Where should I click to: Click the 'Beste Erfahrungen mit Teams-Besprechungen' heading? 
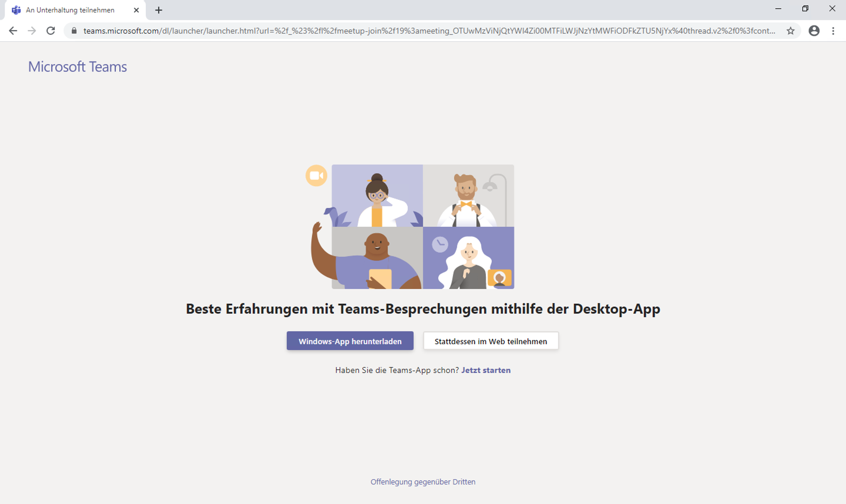(x=423, y=309)
